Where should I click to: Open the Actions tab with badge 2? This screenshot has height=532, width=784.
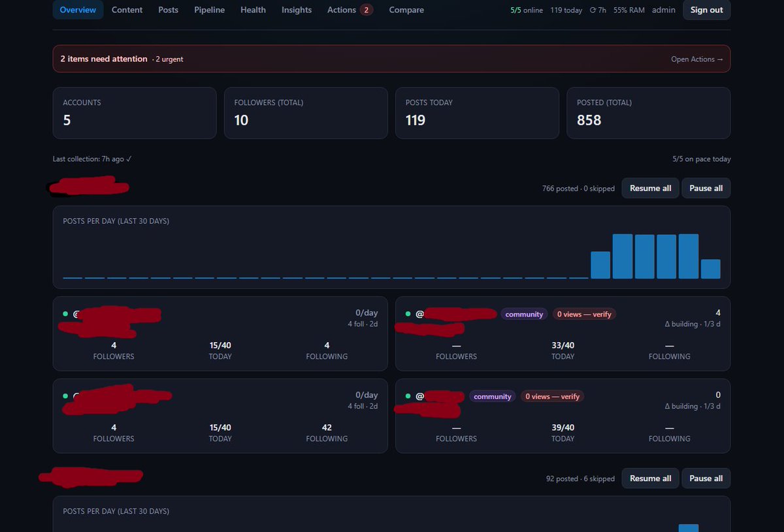click(x=350, y=10)
